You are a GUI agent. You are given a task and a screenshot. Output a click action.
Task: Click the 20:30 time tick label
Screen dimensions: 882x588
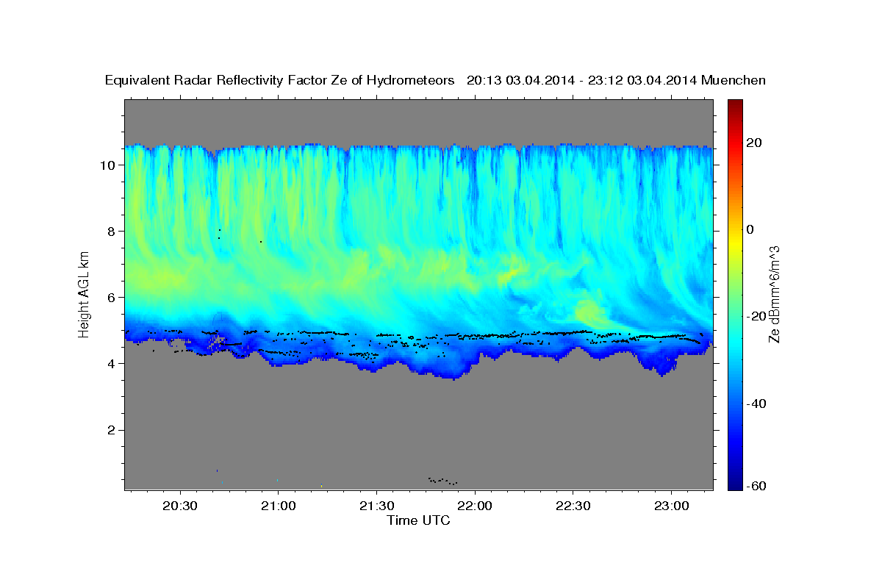pos(179,506)
